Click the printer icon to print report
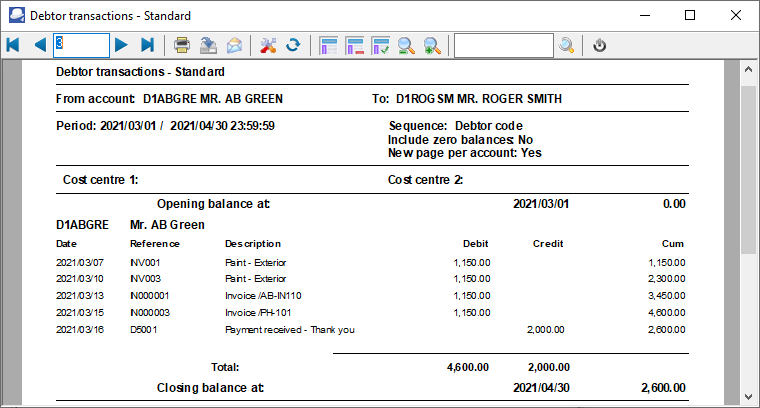Image resolution: width=760 pixels, height=408 pixels. click(182, 45)
